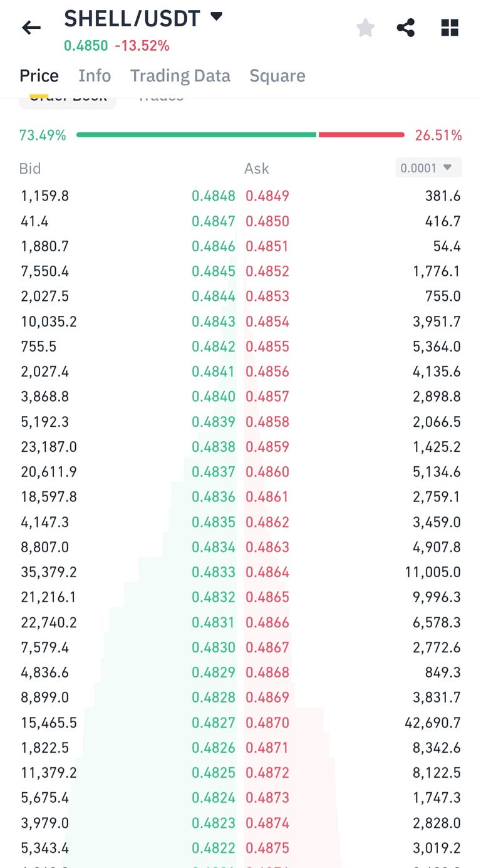Switch to the Info tab
The width and height of the screenshot is (481, 868).
(x=95, y=76)
